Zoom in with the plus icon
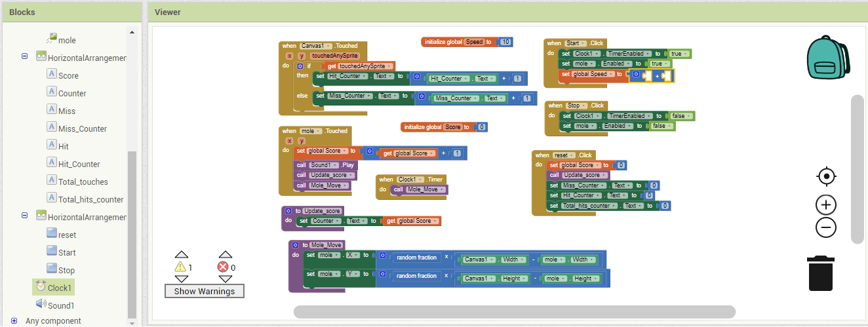868x327 pixels. tap(826, 205)
